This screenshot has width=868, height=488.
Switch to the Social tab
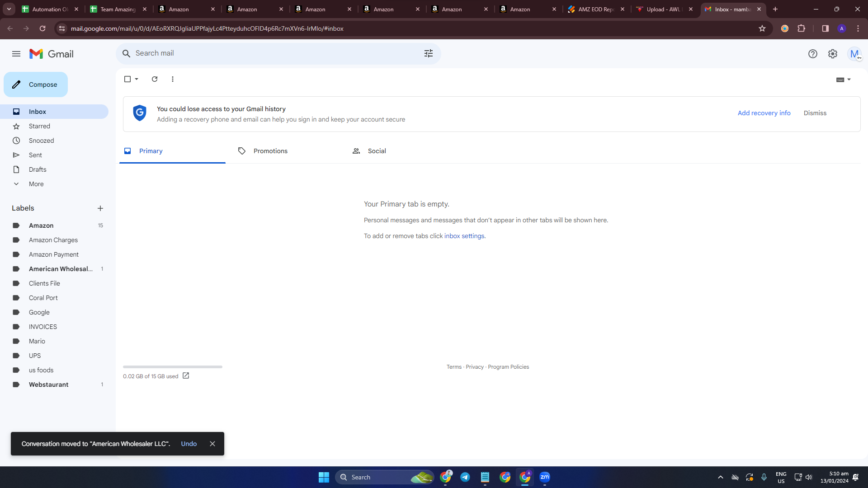(x=401, y=151)
